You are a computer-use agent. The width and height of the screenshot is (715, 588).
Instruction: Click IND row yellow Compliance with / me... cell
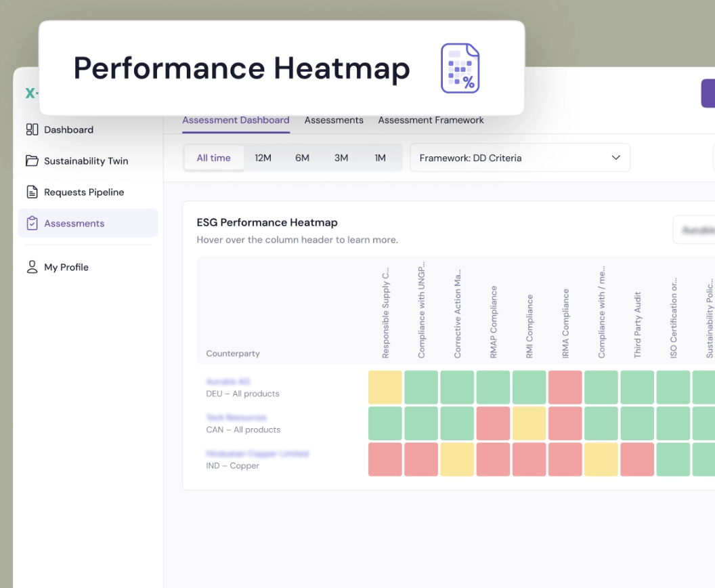point(601,459)
